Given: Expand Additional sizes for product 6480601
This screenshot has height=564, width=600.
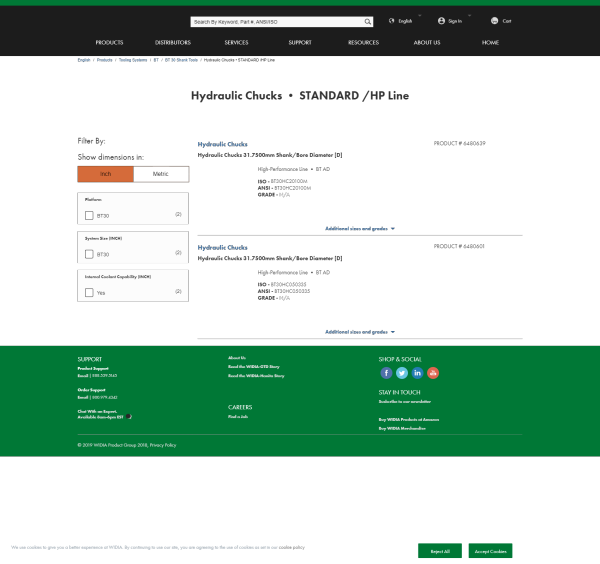Looking at the screenshot, I should pos(360,332).
